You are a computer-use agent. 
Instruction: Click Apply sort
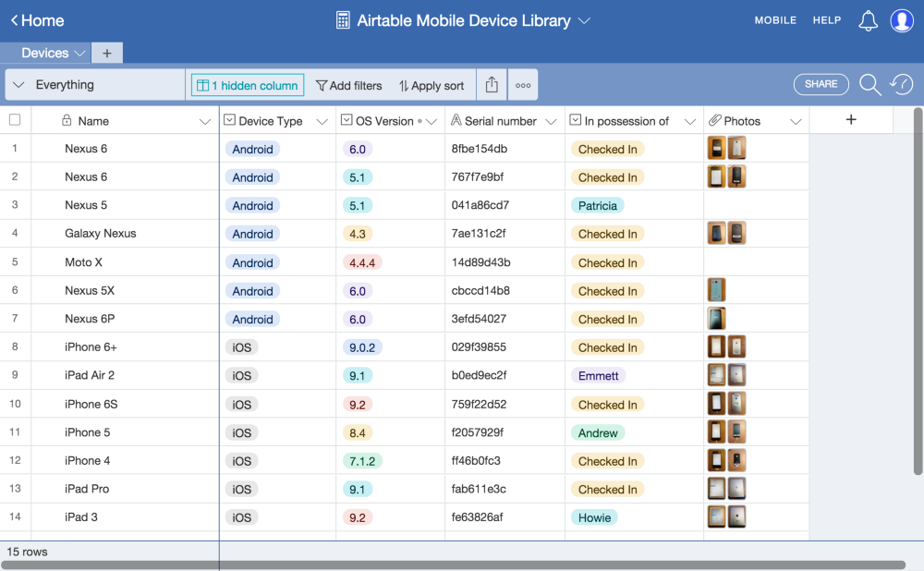click(x=432, y=85)
